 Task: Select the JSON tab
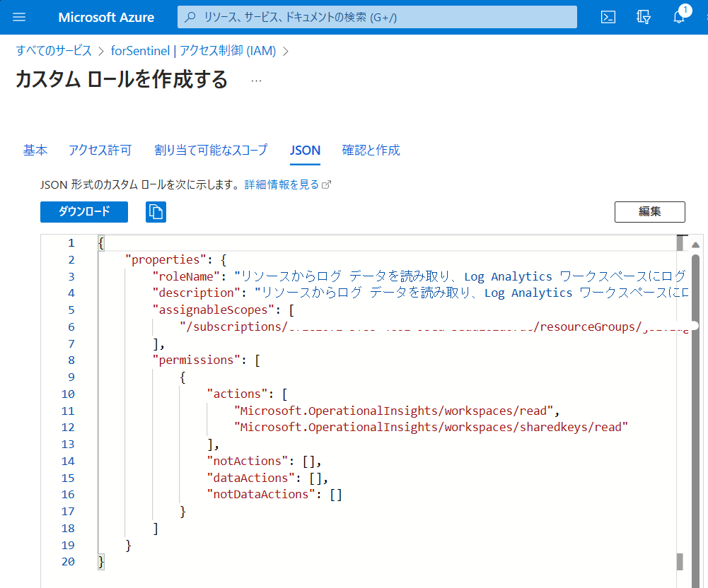pos(306,151)
